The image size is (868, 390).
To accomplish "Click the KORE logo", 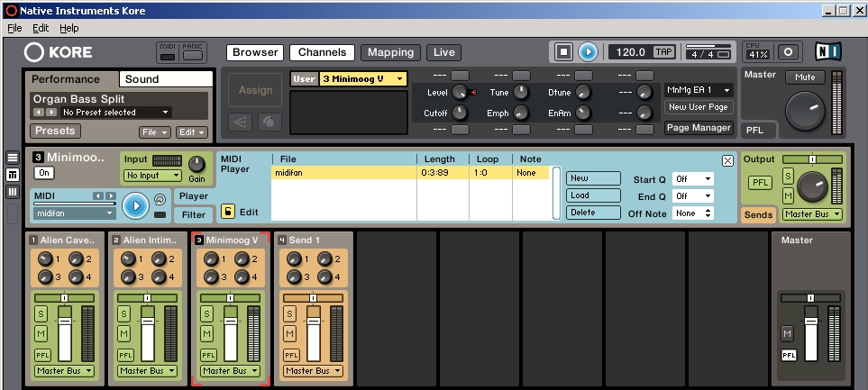I will coord(58,52).
